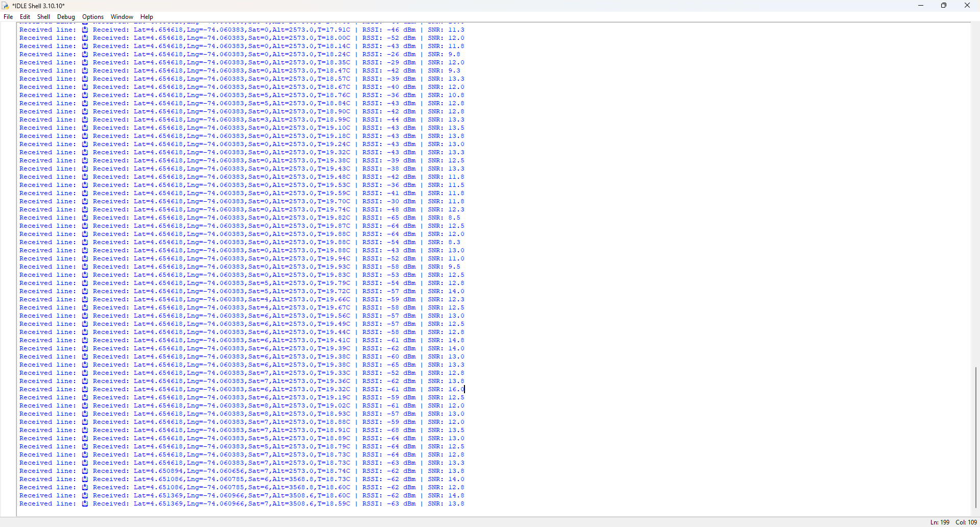Click 'SNR: 8.5' on the T=19.82C row
Image resolution: width=980 pixels, height=527 pixels.
[x=444, y=218]
